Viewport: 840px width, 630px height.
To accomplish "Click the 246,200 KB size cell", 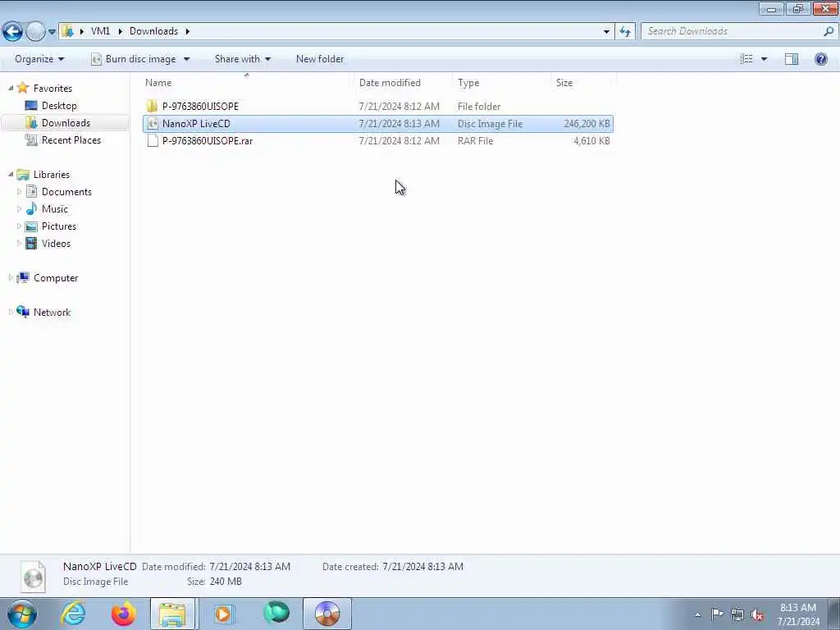I will tap(587, 124).
